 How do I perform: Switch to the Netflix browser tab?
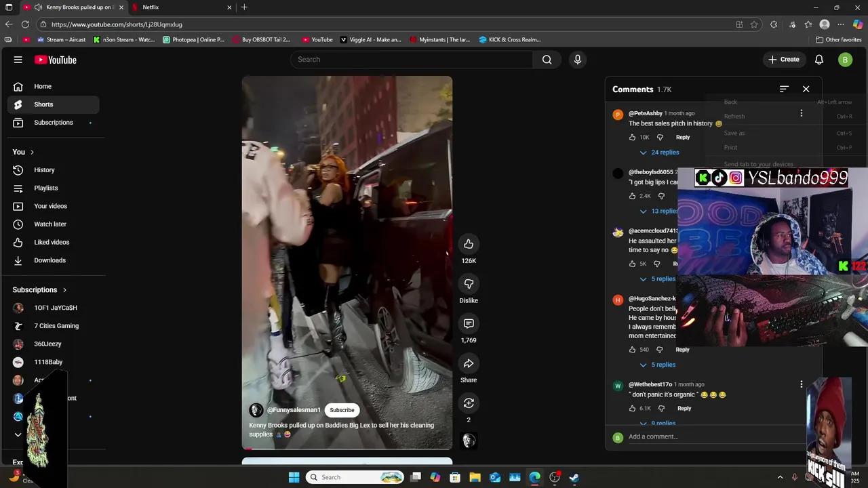click(181, 7)
